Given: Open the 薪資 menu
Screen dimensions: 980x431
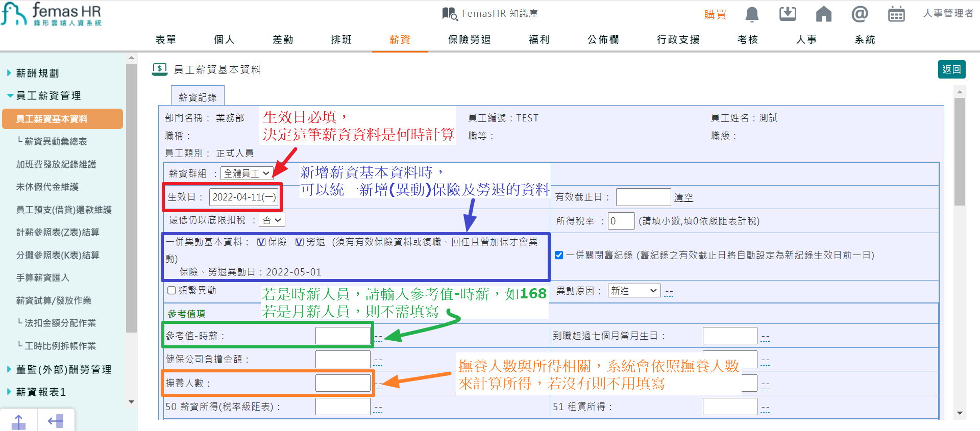Looking at the screenshot, I should point(400,40).
